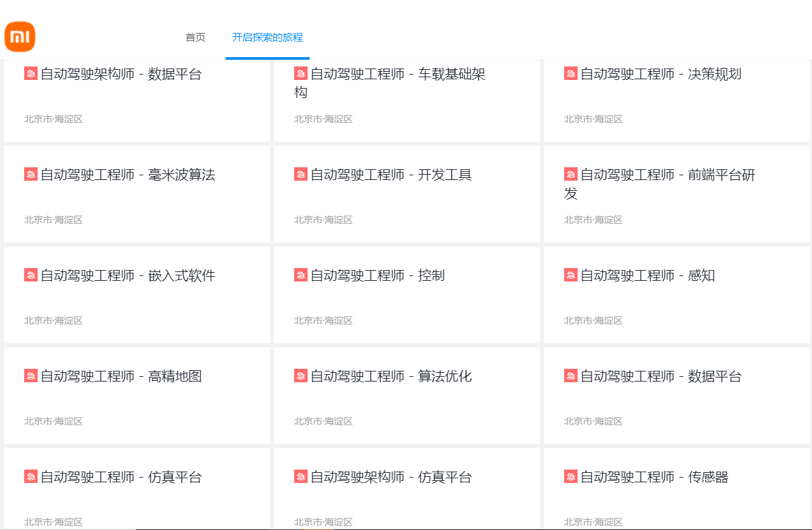Select the 开启探索的旅程 tab

[267, 38]
